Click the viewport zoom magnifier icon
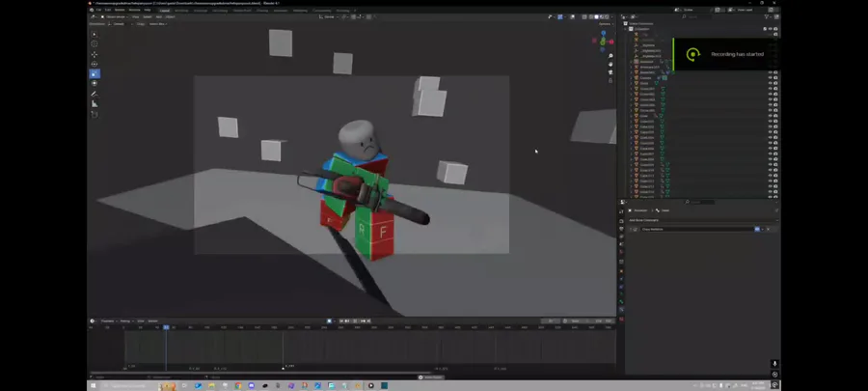868x391 pixels. (x=610, y=56)
